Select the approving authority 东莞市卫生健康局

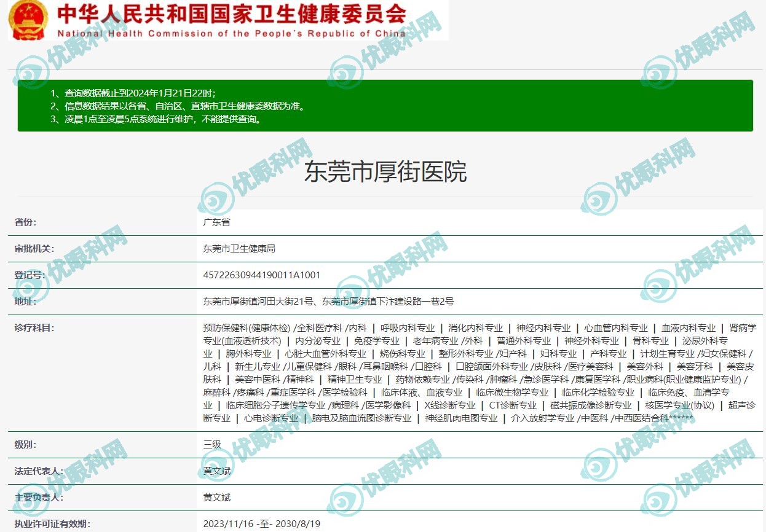click(239, 249)
